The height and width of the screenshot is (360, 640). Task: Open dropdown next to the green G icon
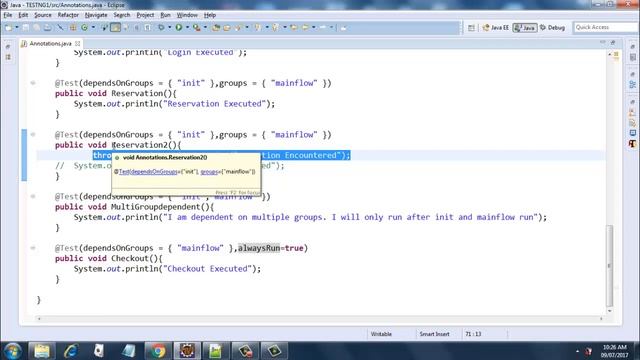coord(93,27)
